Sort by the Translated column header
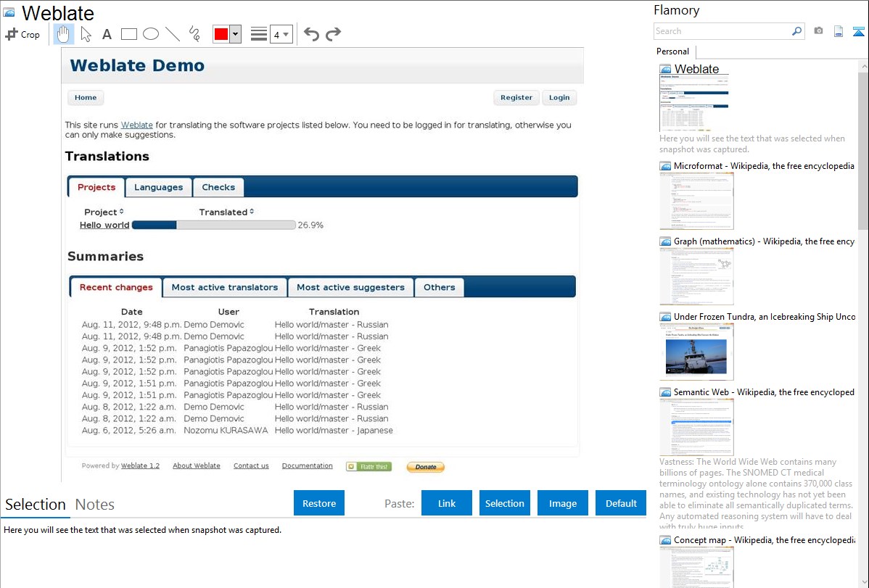Image resolution: width=869 pixels, height=588 pixels. (226, 212)
